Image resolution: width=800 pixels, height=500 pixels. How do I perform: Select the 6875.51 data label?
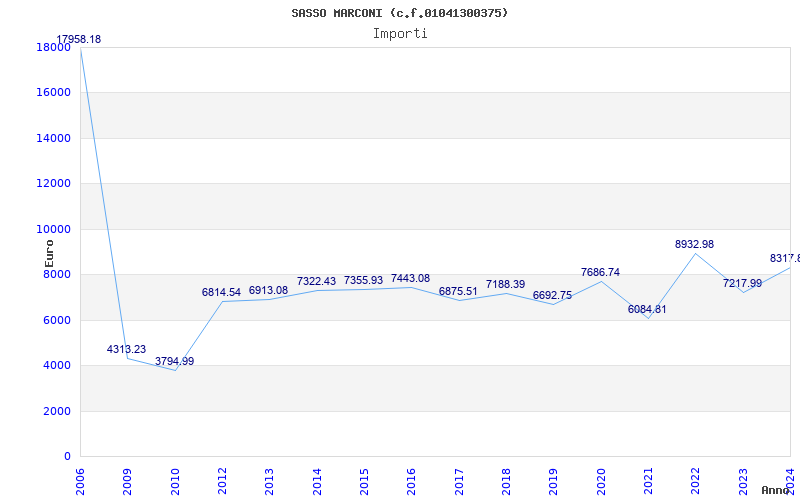point(458,291)
